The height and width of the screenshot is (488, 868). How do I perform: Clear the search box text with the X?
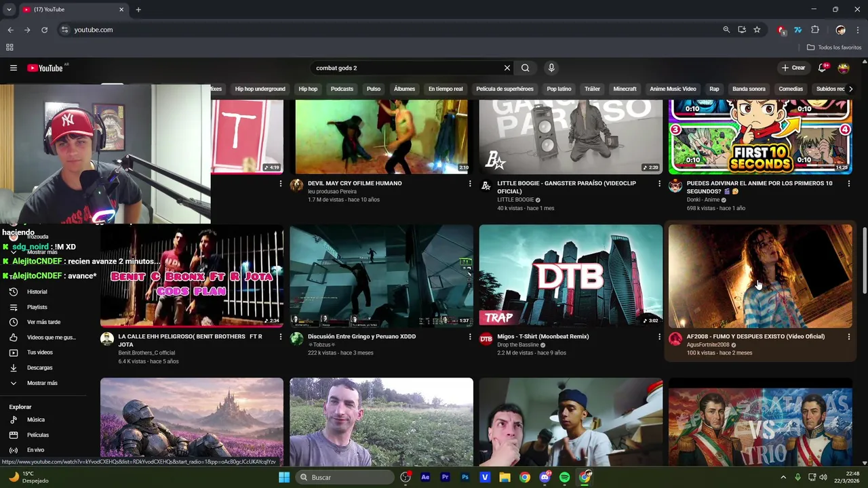[x=507, y=68]
